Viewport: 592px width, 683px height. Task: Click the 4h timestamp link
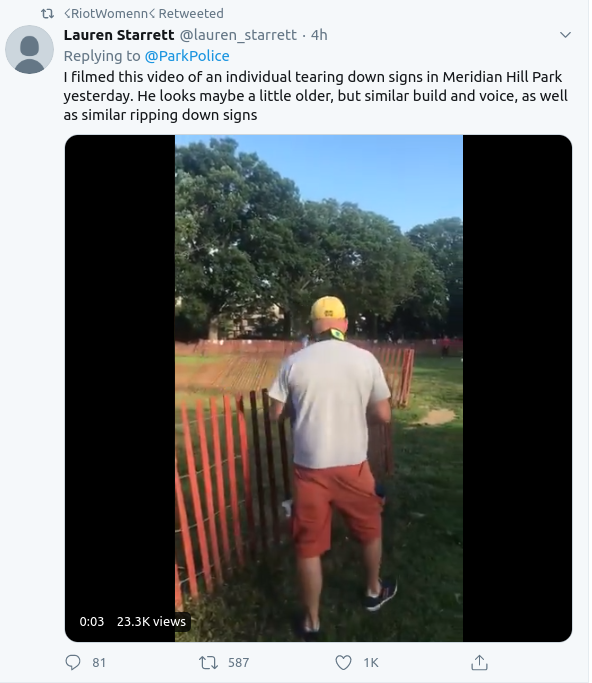tap(319, 35)
